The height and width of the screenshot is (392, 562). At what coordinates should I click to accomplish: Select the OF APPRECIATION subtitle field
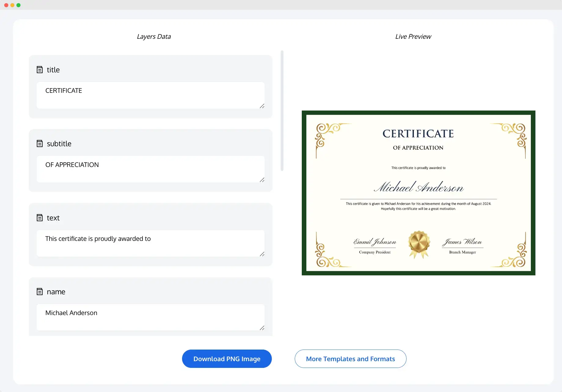tap(150, 169)
